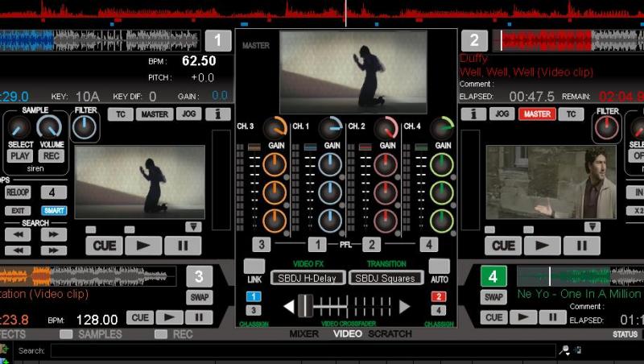Open the loop length 4 selector
The image size is (644, 364).
coord(53,192)
